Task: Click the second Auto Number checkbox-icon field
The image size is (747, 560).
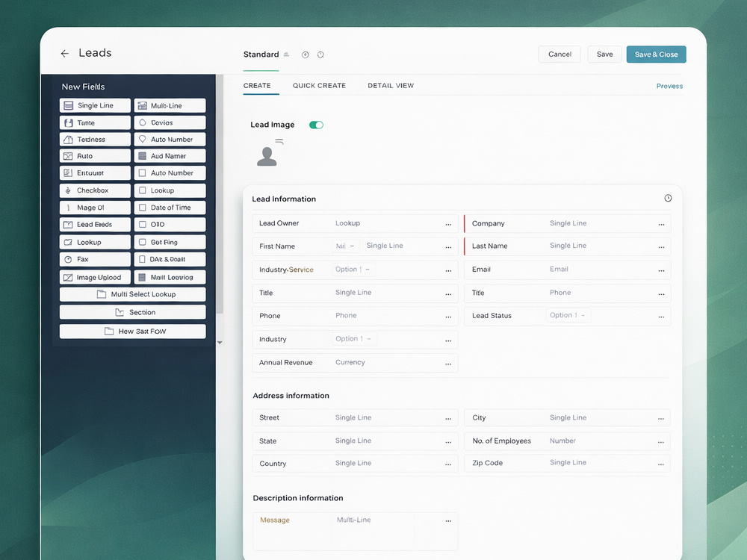Action: coord(170,173)
